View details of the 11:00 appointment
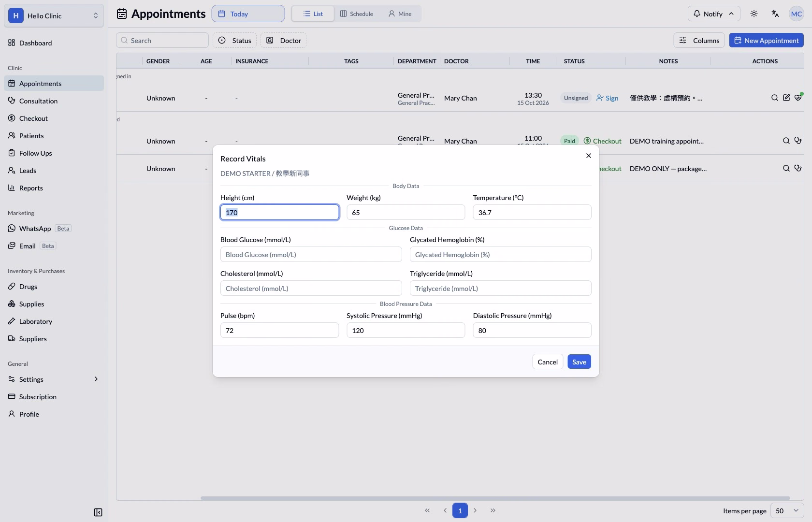 click(x=786, y=141)
